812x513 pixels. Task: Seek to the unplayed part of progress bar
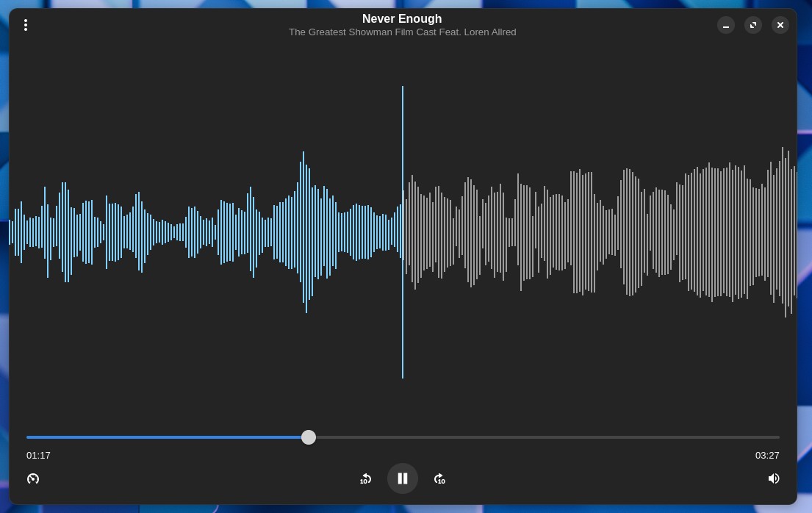point(547,437)
